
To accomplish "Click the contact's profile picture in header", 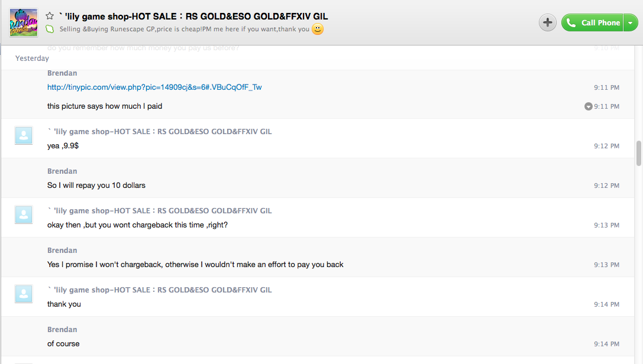I will (x=24, y=22).
